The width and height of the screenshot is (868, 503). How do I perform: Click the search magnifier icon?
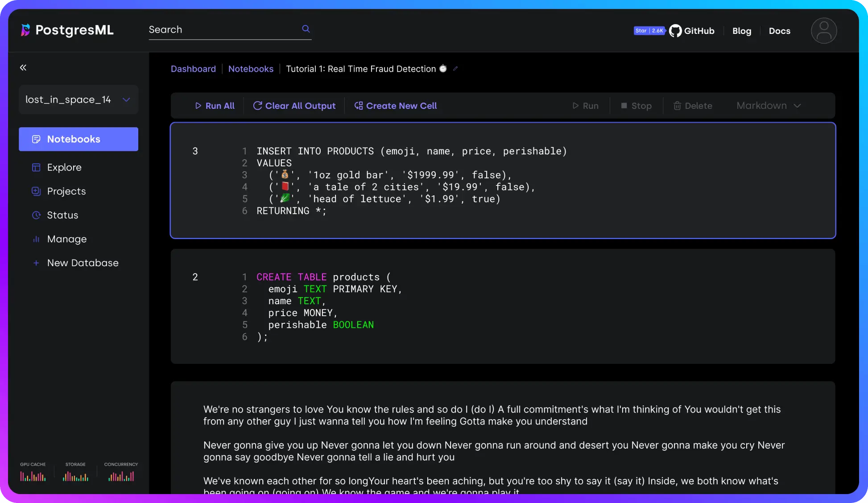(306, 29)
